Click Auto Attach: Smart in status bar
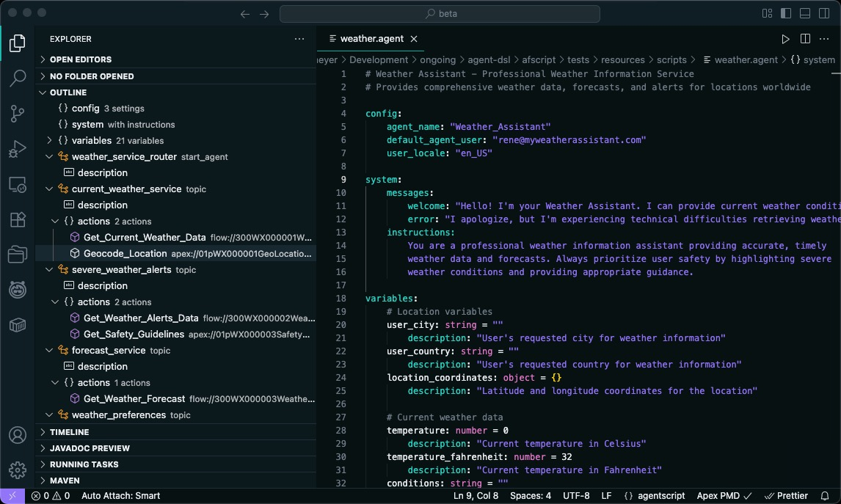The height and width of the screenshot is (504, 841). (120, 495)
